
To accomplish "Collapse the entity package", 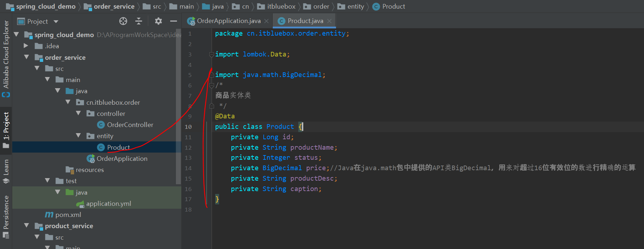I will pyautogui.click(x=78, y=136).
